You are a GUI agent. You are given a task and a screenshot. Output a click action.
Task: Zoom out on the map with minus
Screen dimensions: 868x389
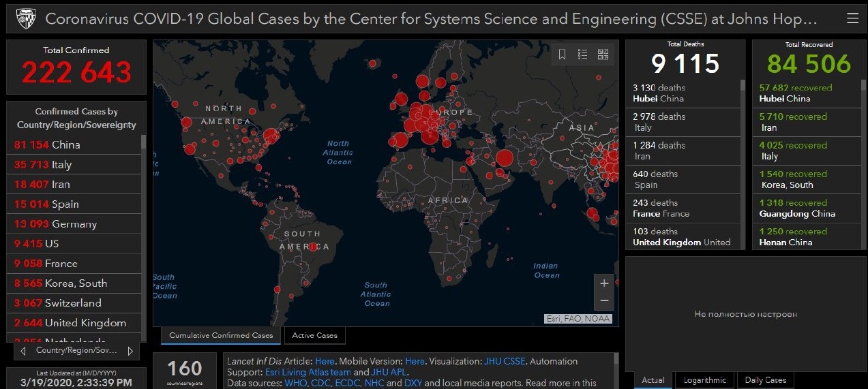[x=604, y=300]
